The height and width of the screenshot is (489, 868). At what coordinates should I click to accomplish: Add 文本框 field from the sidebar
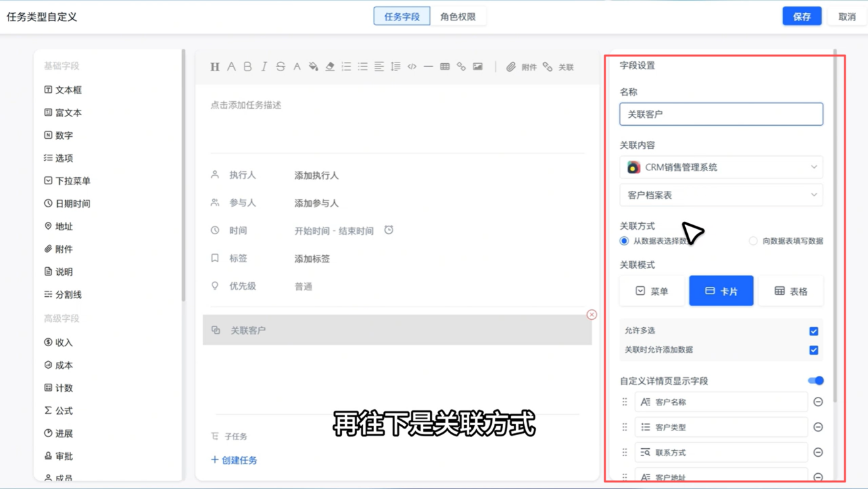click(x=63, y=90)
